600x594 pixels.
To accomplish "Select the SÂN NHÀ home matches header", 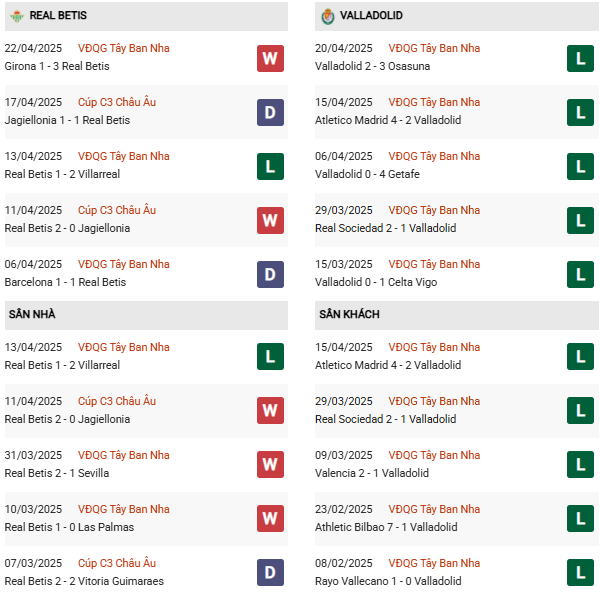I will coord(32,314).
